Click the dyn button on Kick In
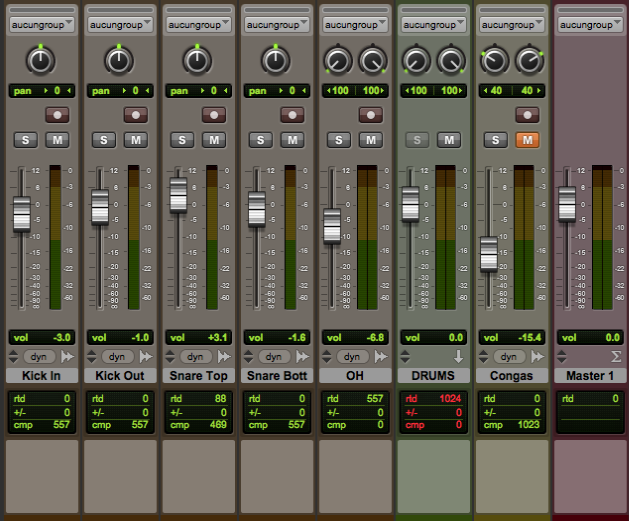Viewport: 629px width, 521px height. coord(39,356)
